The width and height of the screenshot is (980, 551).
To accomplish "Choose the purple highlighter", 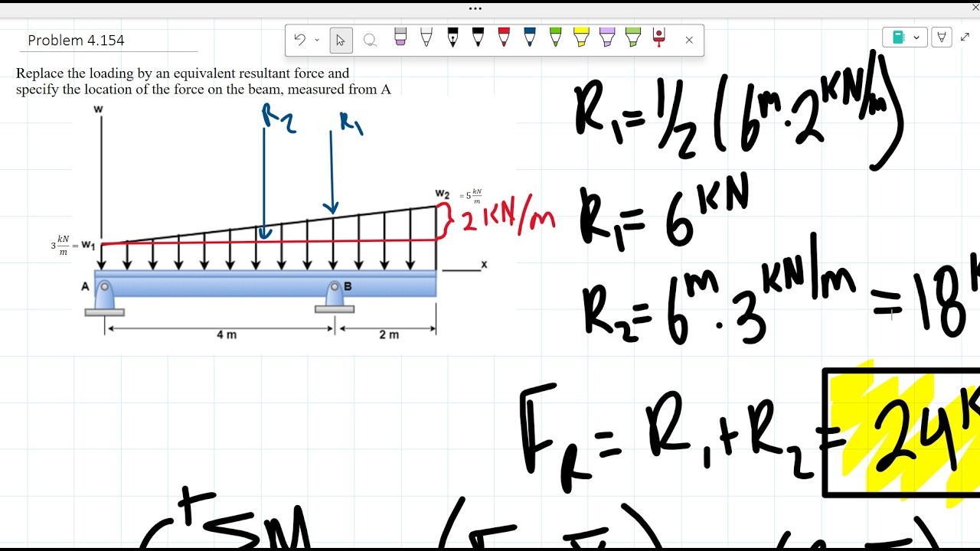I will [x=607, y=37].
